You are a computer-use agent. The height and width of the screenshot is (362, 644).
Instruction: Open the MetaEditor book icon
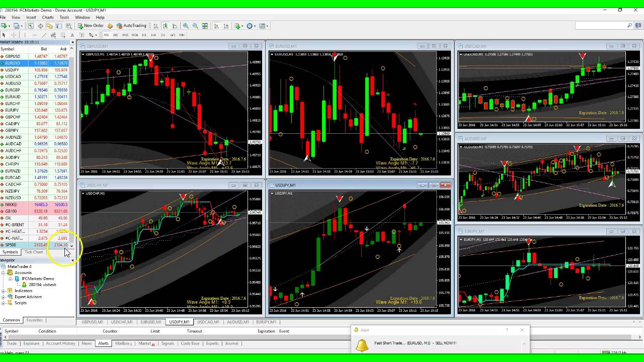point(110,26)
